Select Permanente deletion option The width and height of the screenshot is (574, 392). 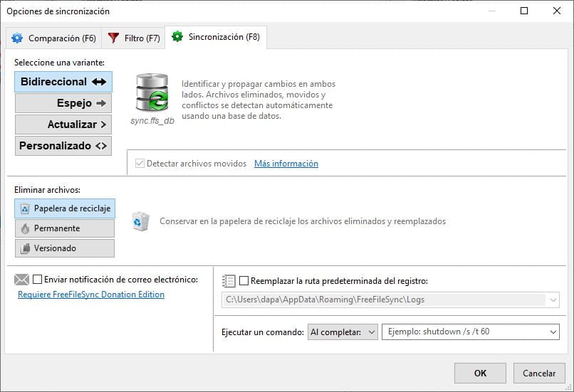[65, 228]
